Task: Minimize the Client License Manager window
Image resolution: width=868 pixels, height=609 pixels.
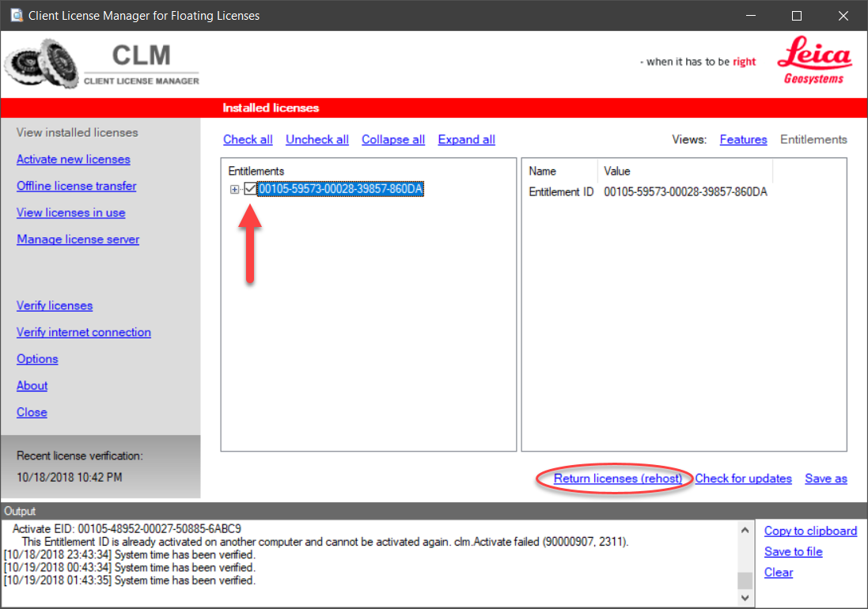Action: (751, 16)
